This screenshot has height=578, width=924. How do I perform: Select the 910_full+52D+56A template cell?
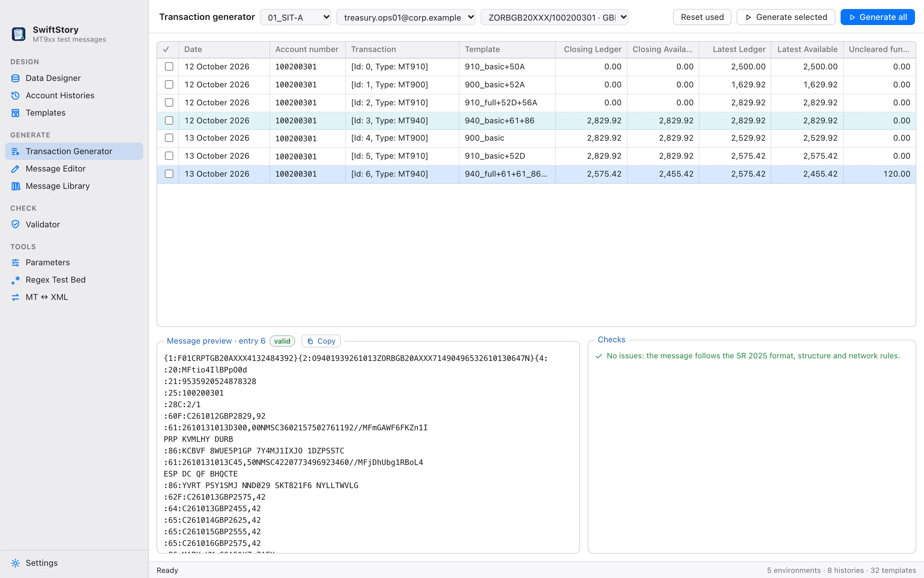tap(507, 102)
